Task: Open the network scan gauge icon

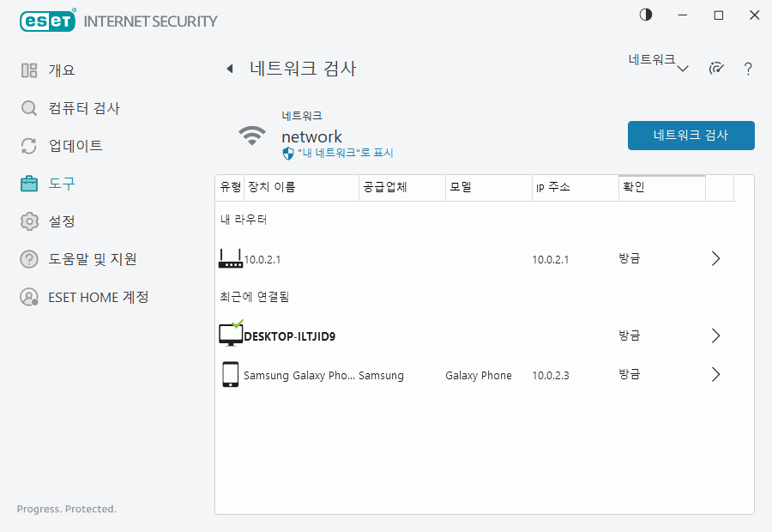Action: point(716,68)
